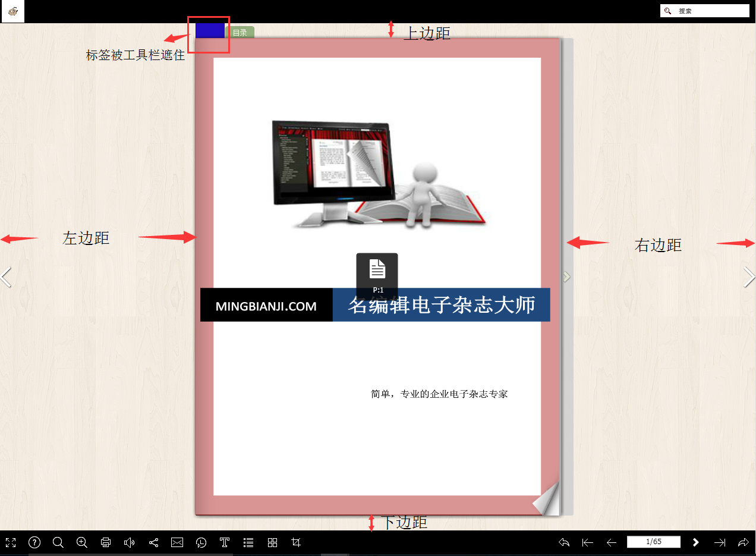The height and width of the screenshot is (556, 756).
Task: Click the curled page corner to flip
Action: point(546,499)
